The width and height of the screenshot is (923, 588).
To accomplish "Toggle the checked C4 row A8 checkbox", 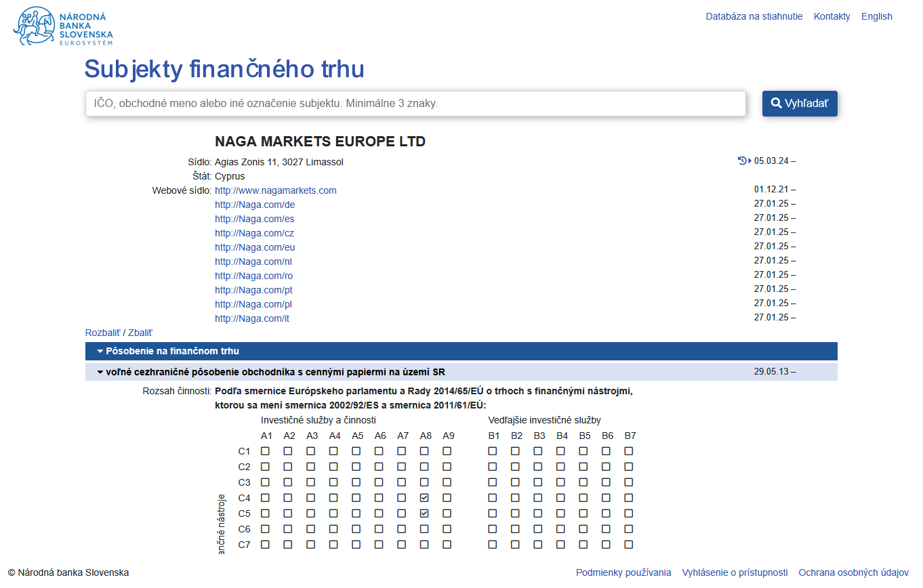I will pos(424,498).
